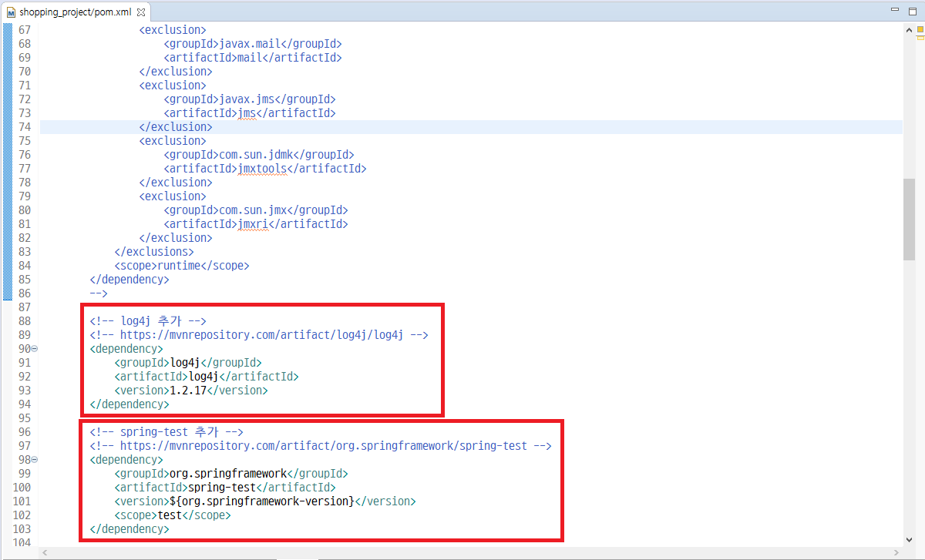The height and width of the screenshot is (560, 925).
Task: Collapse the dependency block at line 98
Action: tap(34, 460)
